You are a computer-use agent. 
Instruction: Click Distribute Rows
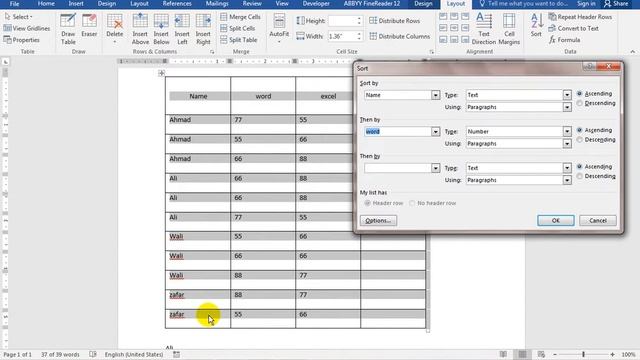(x=394, y=21)
